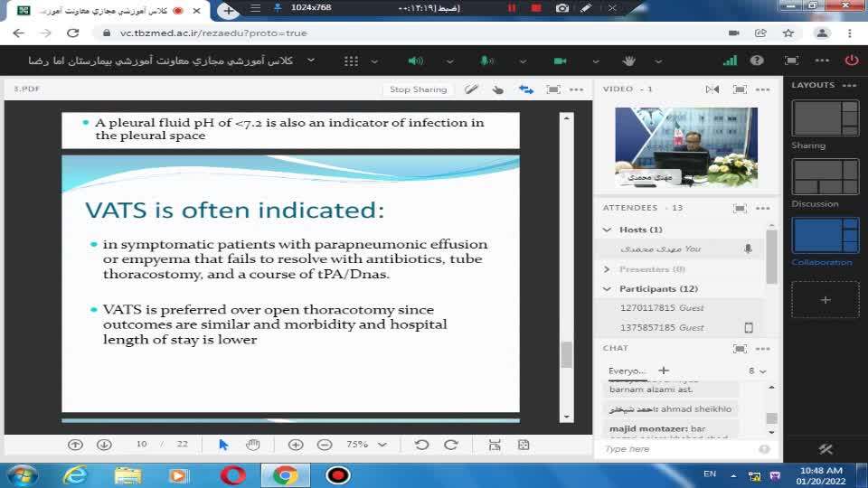The image size is (868, 488).
Task: Click the raise hand icon
Action: 630,61
